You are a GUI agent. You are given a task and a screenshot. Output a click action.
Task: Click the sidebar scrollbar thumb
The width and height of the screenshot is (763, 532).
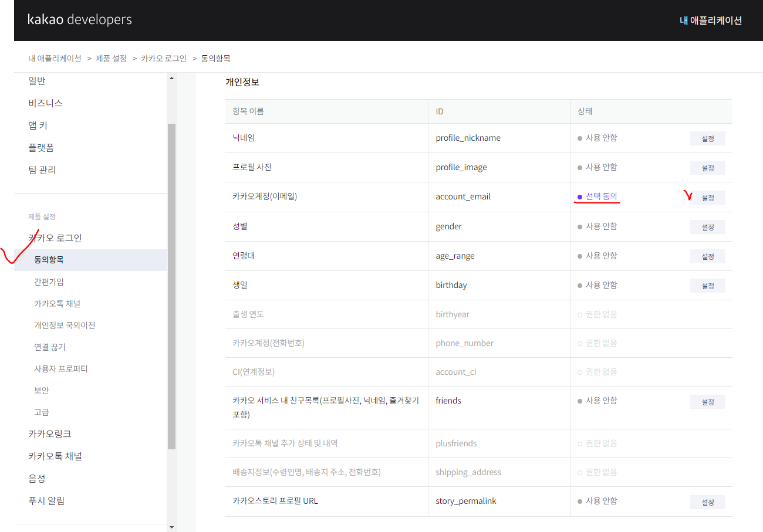[171, 286]
